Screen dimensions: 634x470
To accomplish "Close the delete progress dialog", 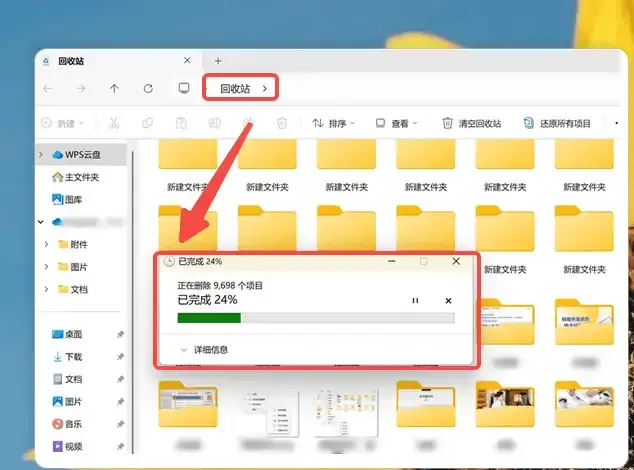I will pos(456,261).
